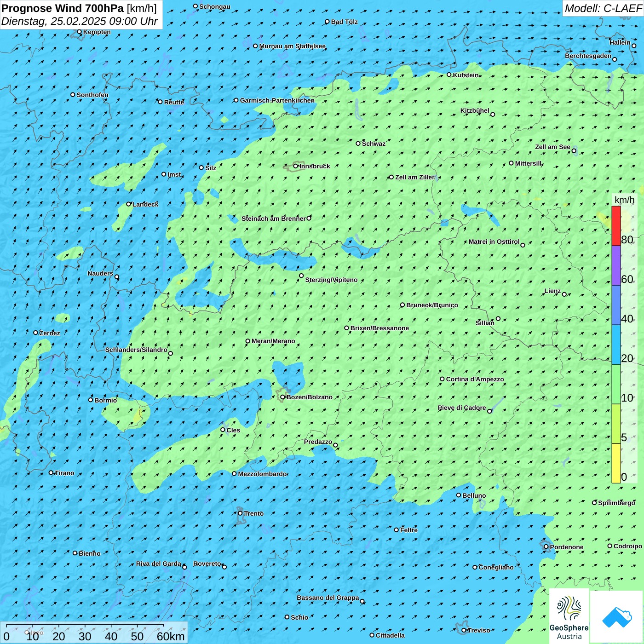
Task: Click the GeoSphere Austria logo
Action: pyautogui.click(x=569, y=615)
